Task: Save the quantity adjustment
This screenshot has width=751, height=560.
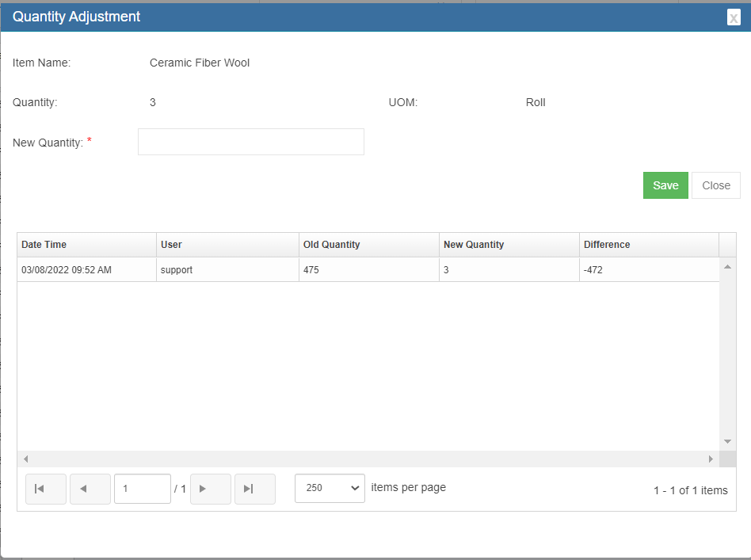Action: click(665, 185)
